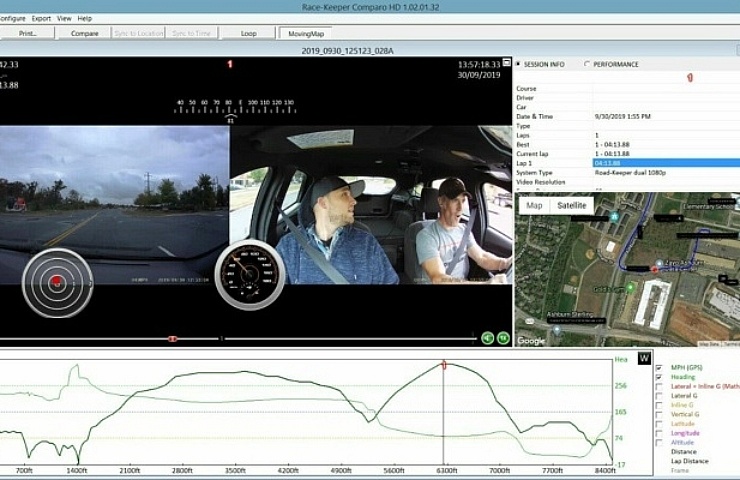This screenshot has height=480, width=740.
Task: Toggle the green audio speaker button
Action: pos(488,338)
